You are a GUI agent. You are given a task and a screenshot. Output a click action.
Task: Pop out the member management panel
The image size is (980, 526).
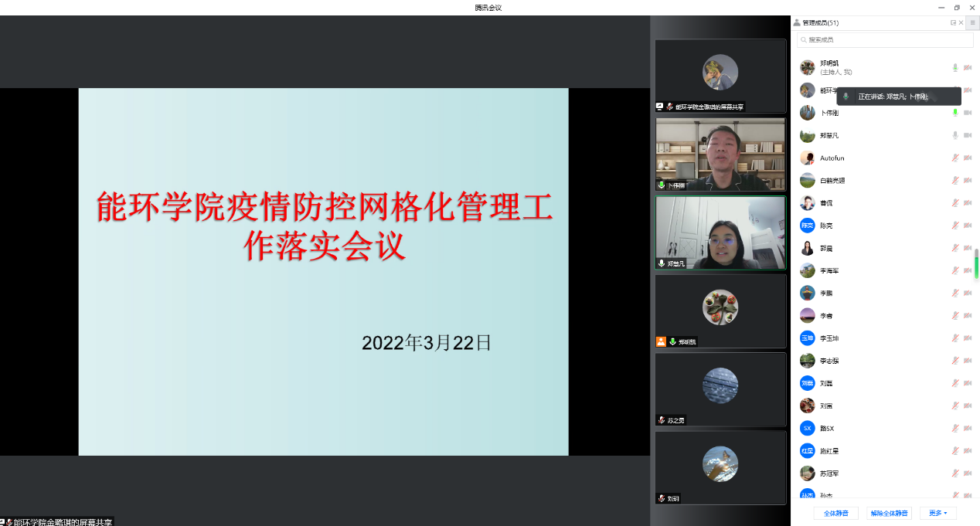(x=953, y=23)
